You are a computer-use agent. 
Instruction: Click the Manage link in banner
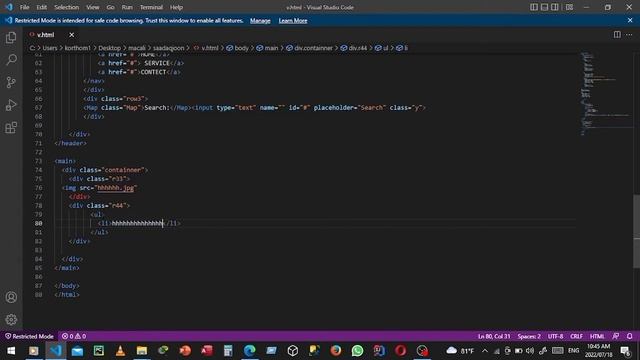(260, 20)
